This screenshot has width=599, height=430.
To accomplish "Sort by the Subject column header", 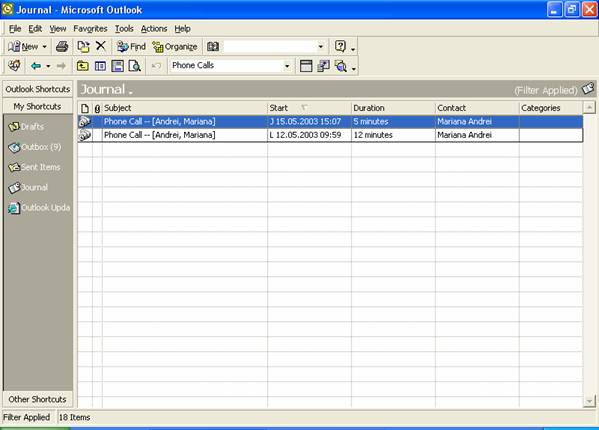I will pos(185,108).
